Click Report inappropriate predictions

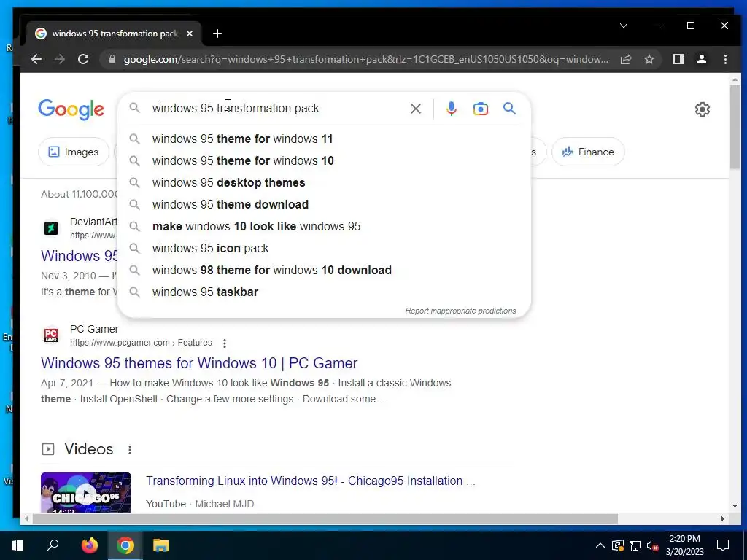click(x=460, y=311)
